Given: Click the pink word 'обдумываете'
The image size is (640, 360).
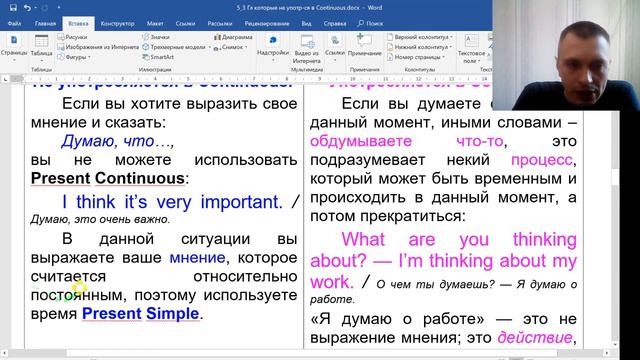Looking at the screenshot, I should coord(361,141).
